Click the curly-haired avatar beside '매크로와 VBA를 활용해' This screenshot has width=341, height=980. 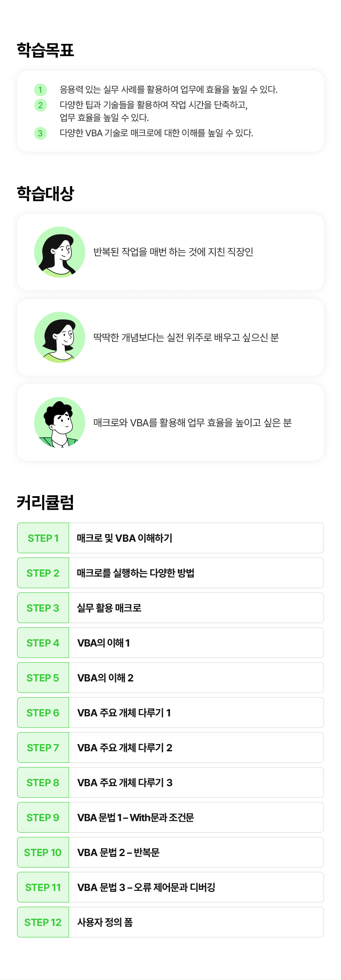(60, 422)
